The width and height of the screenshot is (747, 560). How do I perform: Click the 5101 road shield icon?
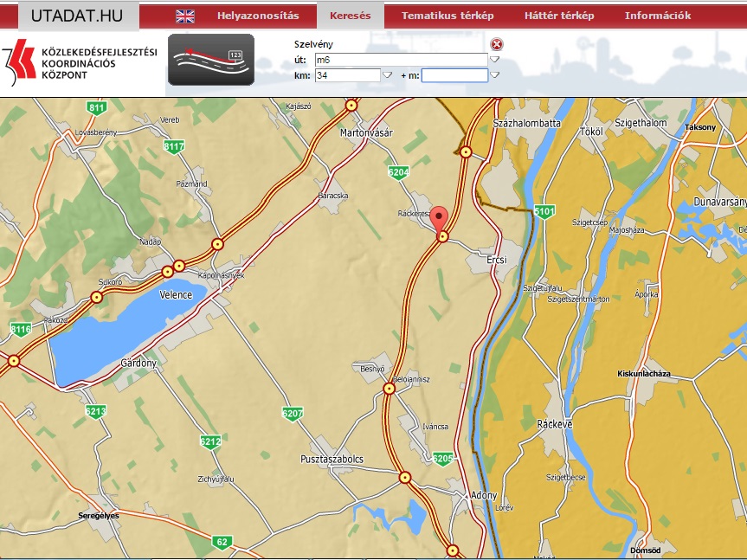click(544, 211)
